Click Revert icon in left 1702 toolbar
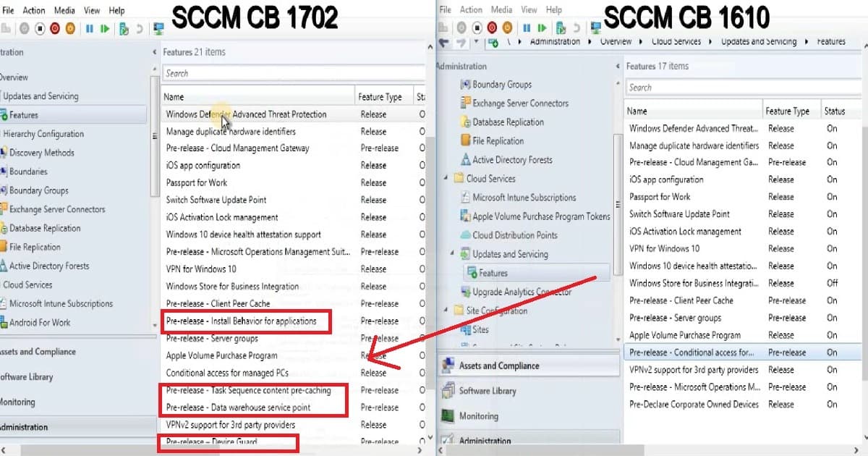 click(x=140, y=29)
